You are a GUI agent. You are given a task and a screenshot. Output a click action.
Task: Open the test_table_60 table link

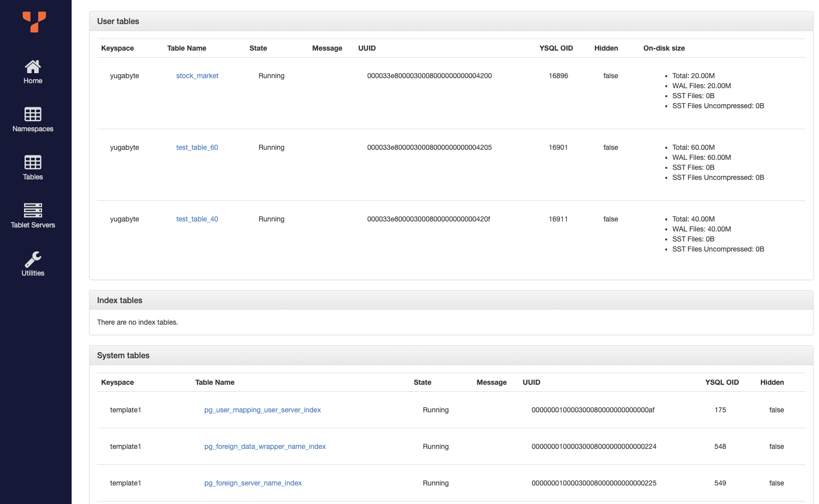tap(197, 147)
